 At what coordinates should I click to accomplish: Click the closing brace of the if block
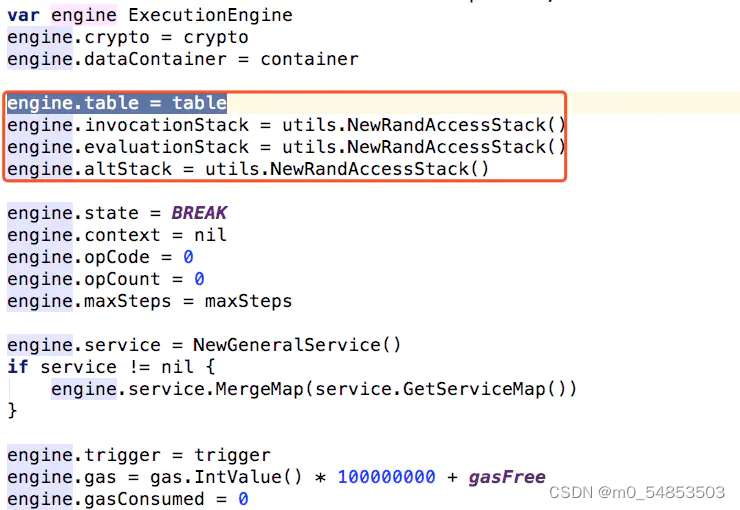coord(12,410)
